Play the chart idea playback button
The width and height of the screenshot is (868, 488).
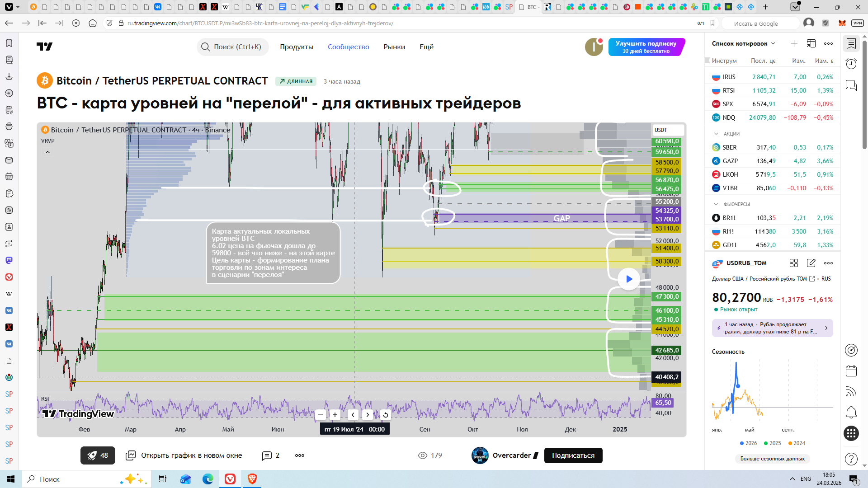tap(628, 279)
